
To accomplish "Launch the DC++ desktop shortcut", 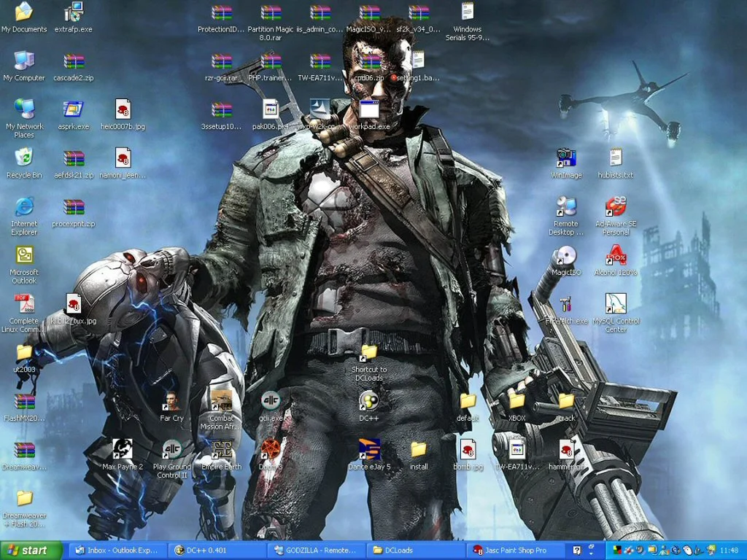I will [369, 401].
